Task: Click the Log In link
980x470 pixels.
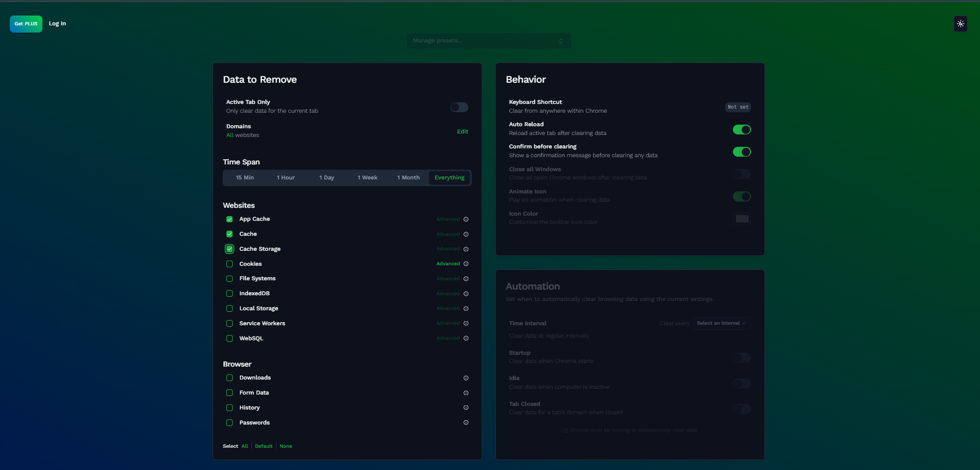Action: pos(57,24)
